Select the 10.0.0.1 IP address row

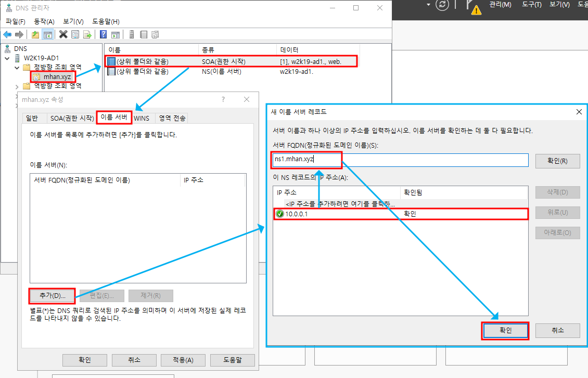[x=401, y=214]
